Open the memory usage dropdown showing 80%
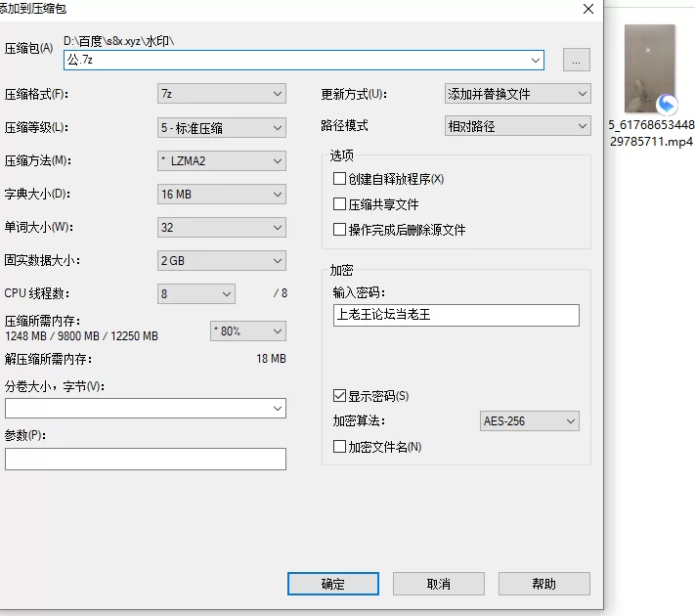The width and height of the screenshot is (695, 616). [248, 331]
